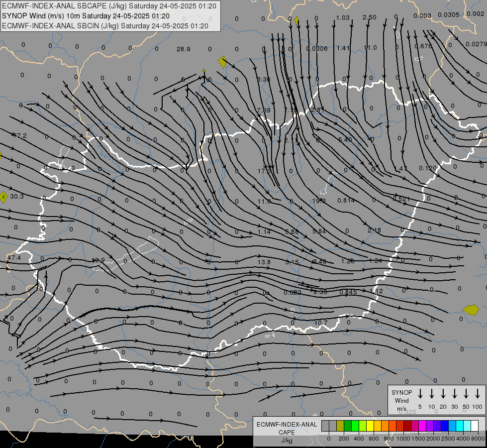Click the CAPE value 77.2

click(19, 135)
